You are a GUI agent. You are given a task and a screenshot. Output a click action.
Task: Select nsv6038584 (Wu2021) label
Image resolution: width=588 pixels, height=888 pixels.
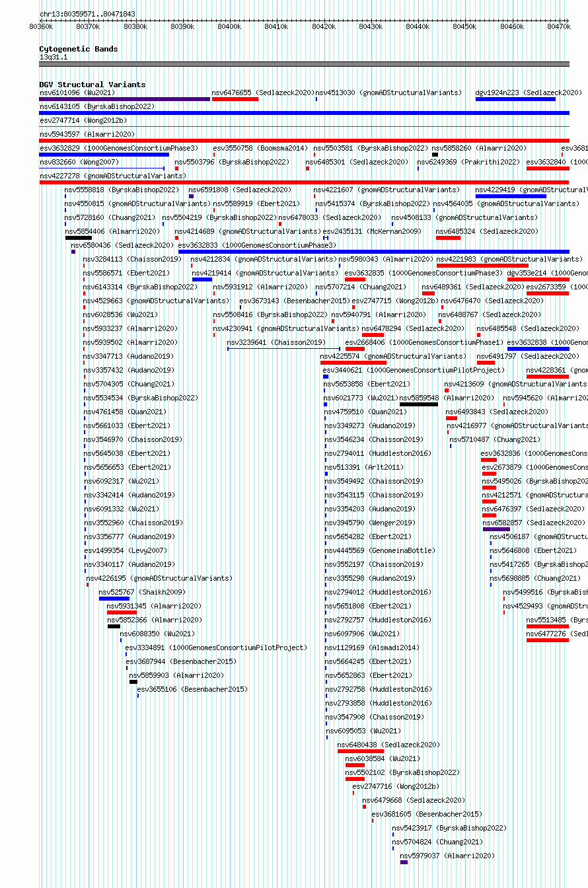point(383,758)
